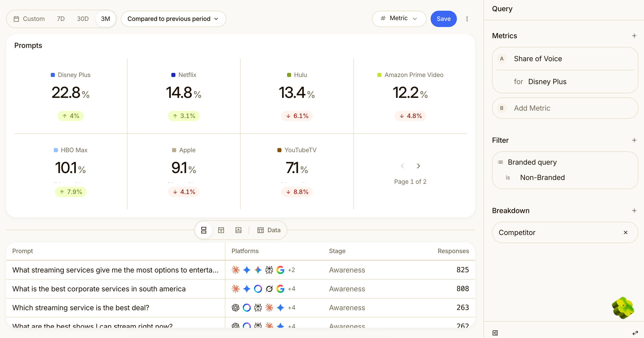Select the top-panel layout view icon

click(221, 230)
